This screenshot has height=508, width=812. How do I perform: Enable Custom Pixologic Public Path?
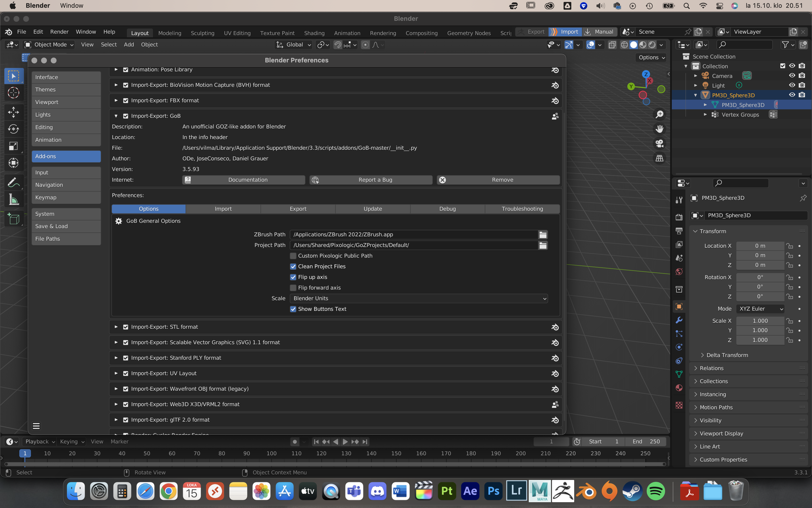pyautogui.click(x=293, y=256)
